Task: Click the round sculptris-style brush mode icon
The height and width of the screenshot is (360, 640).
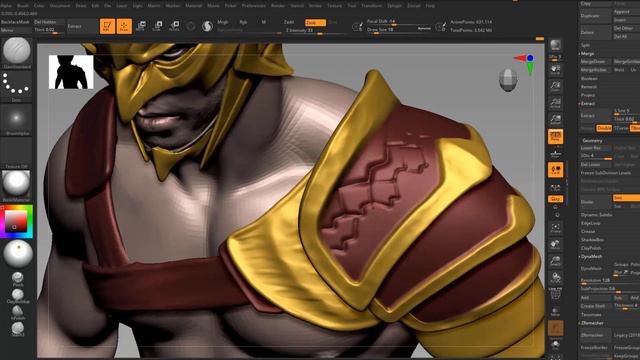Action: point(207,27)
